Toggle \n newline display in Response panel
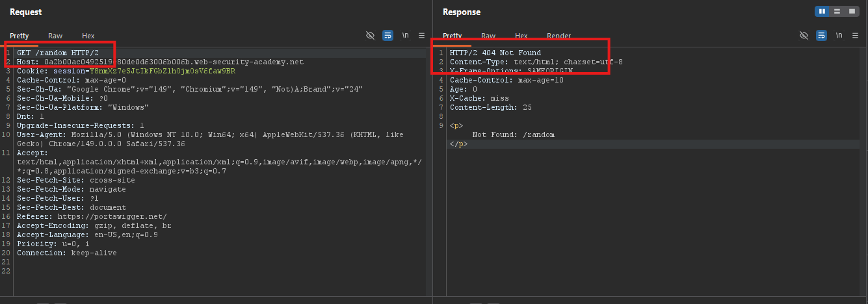 839,35
